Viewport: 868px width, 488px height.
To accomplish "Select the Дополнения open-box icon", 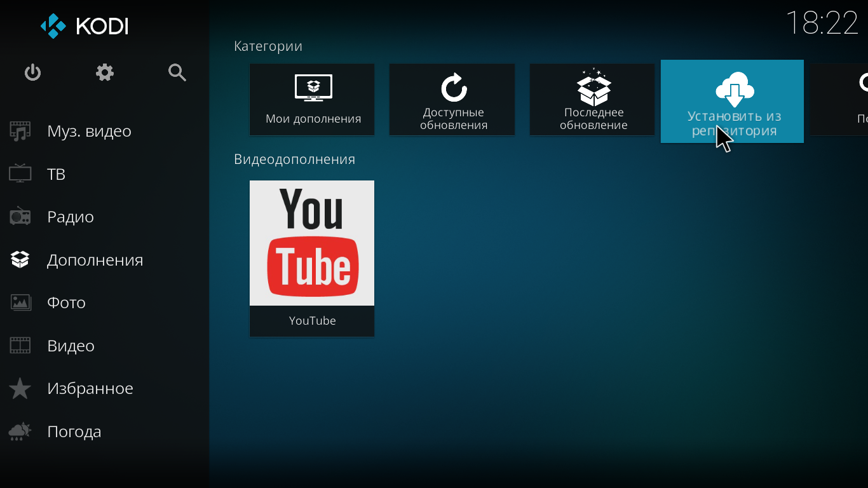I will pos(20,259).
